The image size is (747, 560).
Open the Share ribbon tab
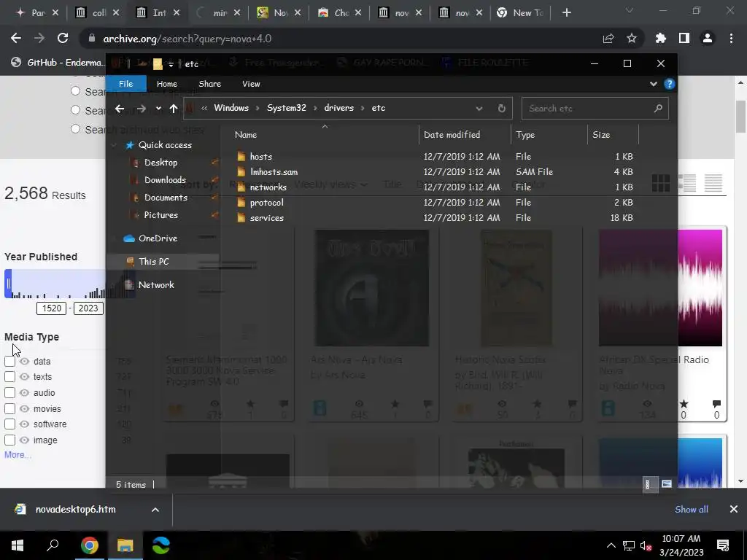[209, 84]
